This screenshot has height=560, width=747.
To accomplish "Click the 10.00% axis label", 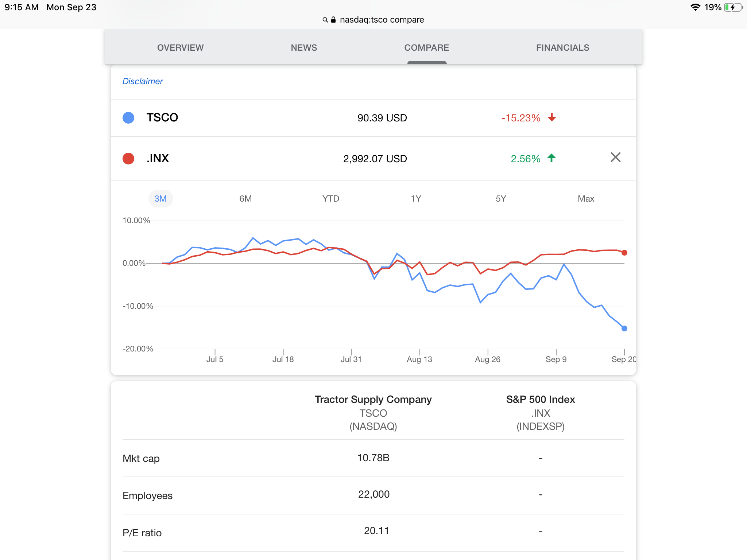I will [136, 220].
